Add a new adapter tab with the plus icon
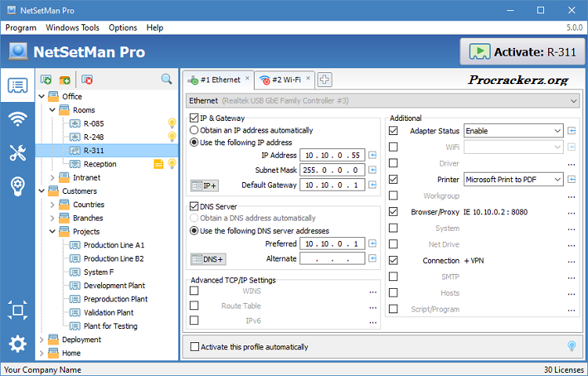The image size is (588, 376). click(324, 79)
